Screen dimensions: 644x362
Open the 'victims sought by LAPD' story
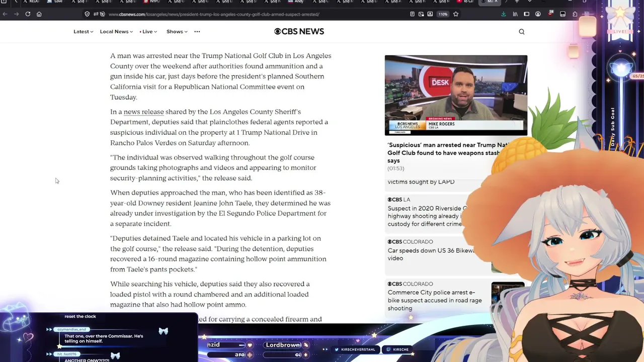click(x=421, y=182)
